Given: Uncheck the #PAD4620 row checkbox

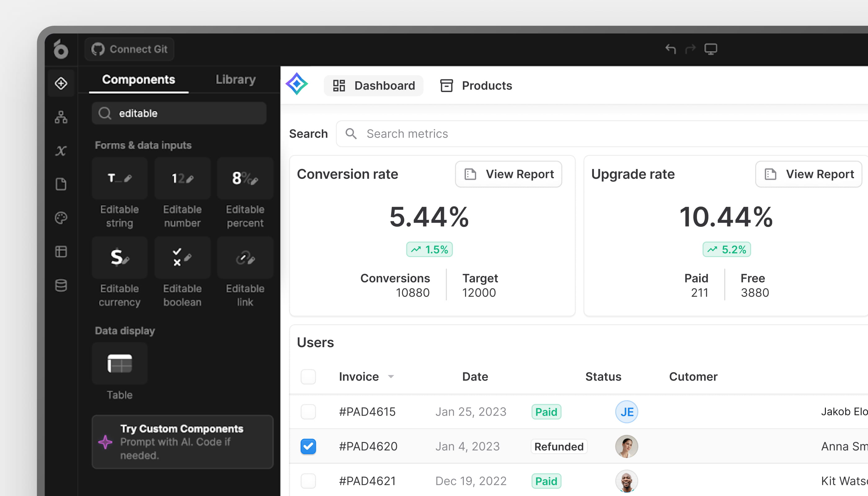Looking at the screenshot, I should click(x=308, y=446).
